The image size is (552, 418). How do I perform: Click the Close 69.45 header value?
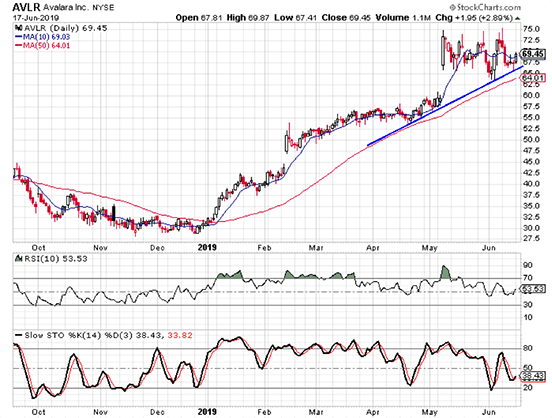[346, 18]
